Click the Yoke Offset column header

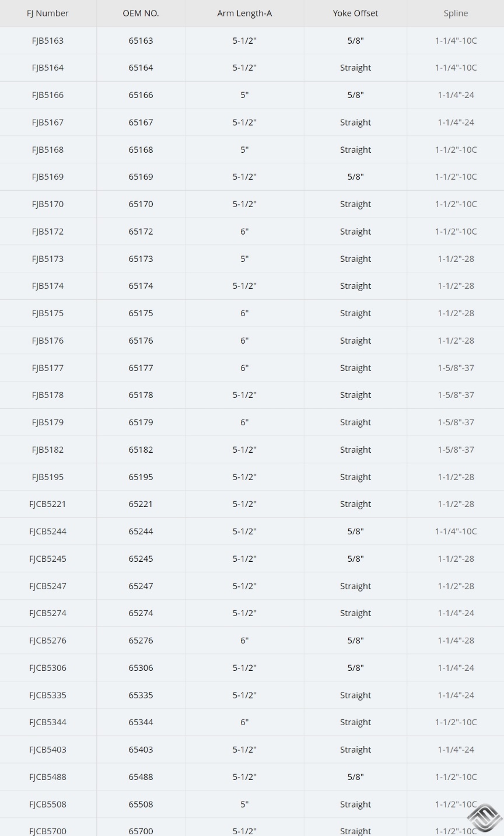coord(355,13)
